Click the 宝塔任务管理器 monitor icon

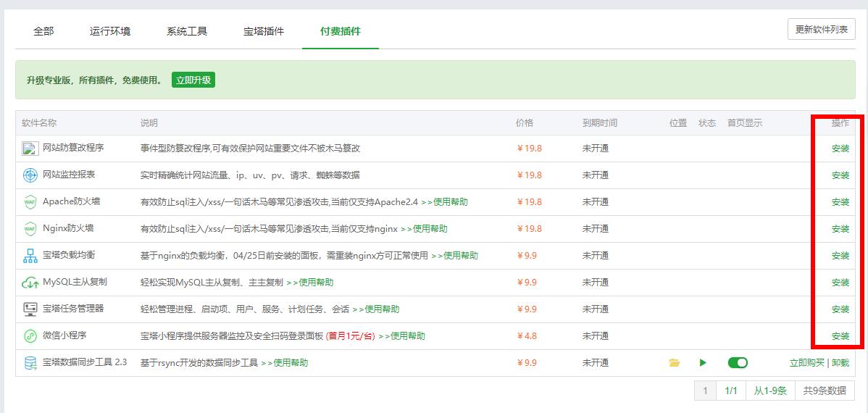30,309
